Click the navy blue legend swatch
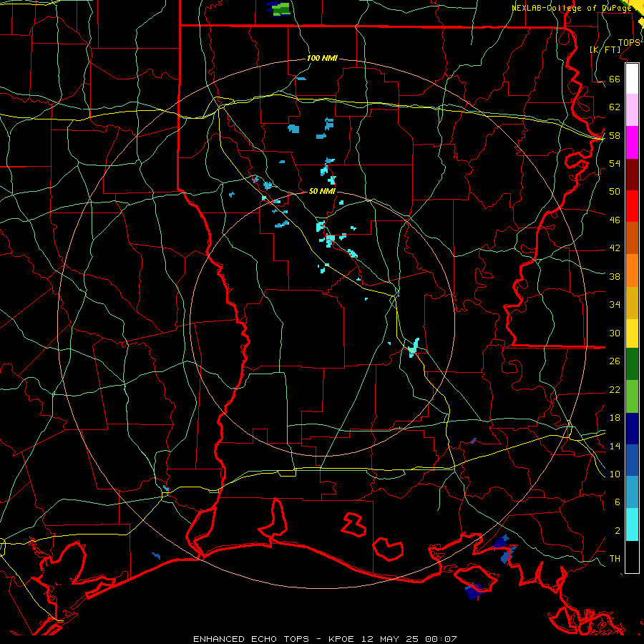Image resolution: width=644 pixels, height=644 pixels. pyautogui.click(x=632, y=429)
